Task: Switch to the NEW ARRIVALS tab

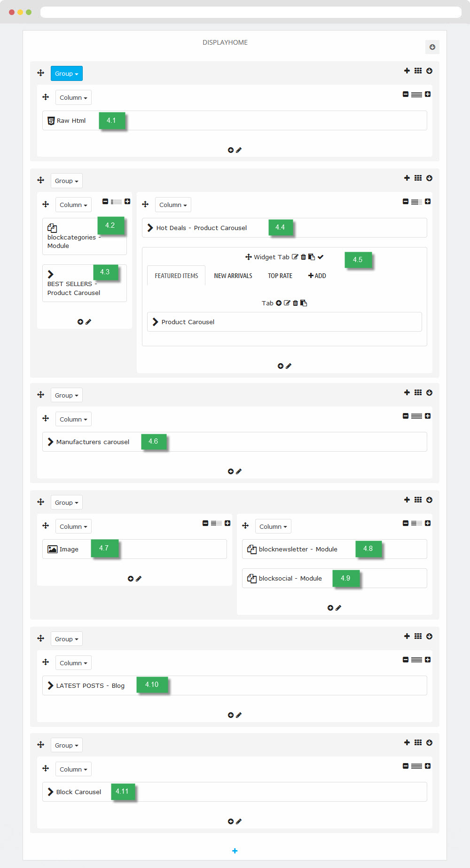Action: 233,276
